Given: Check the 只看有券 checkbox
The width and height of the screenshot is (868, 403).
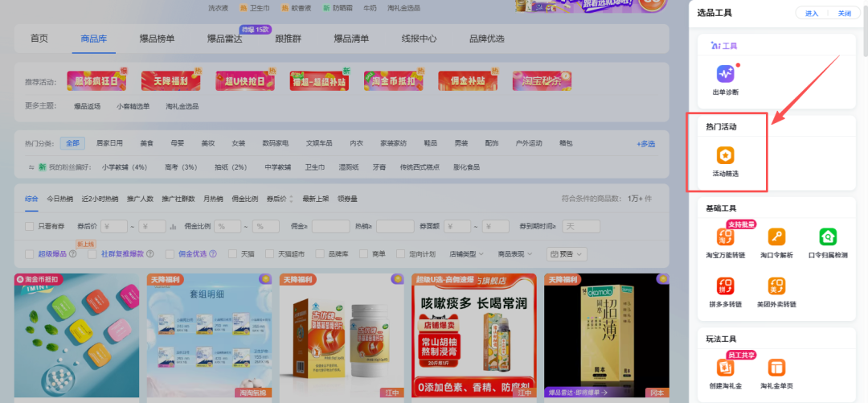Looking at the screenshot, I should tap(30, 226).
